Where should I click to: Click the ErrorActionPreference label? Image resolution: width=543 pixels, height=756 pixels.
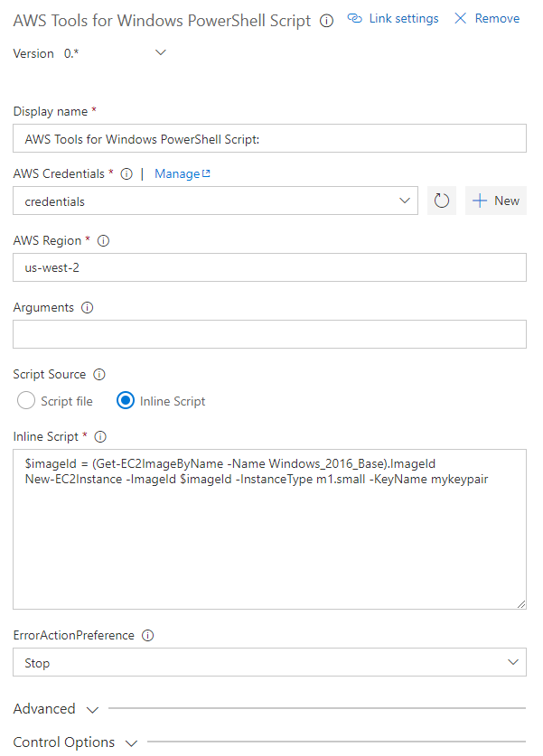tap(74, 636)
